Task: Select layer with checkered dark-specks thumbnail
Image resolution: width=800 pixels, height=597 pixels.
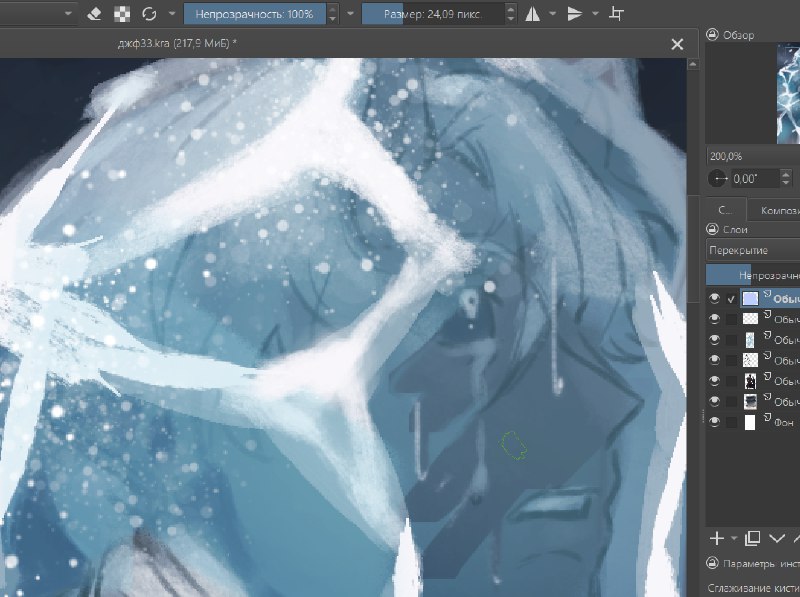Action: pos(750,360)
